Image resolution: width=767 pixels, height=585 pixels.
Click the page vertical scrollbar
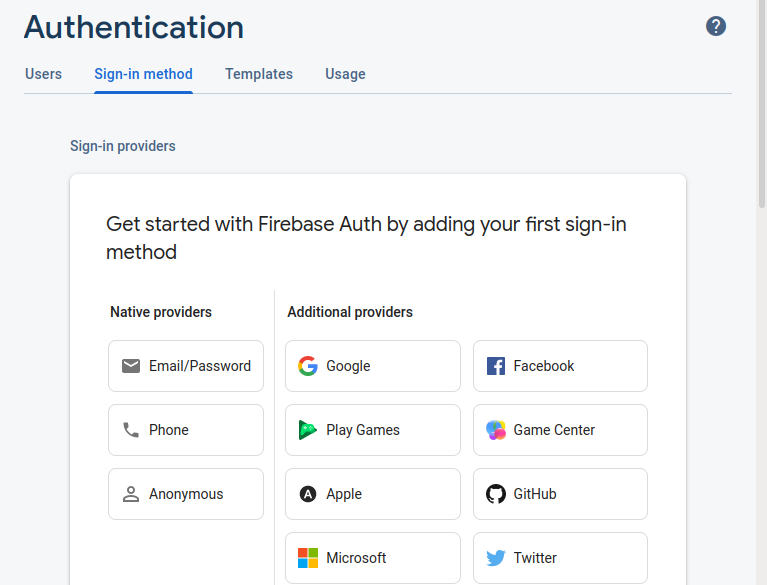pyautogui.click(x=762, y=292)
